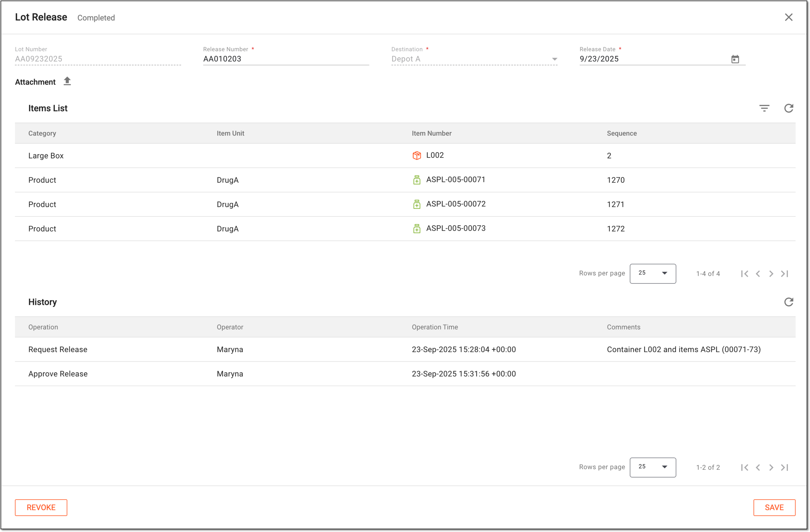This screenshot has width=810, height=532.
Task: Open History rows per page dropdown
Action: coord(653,467)
